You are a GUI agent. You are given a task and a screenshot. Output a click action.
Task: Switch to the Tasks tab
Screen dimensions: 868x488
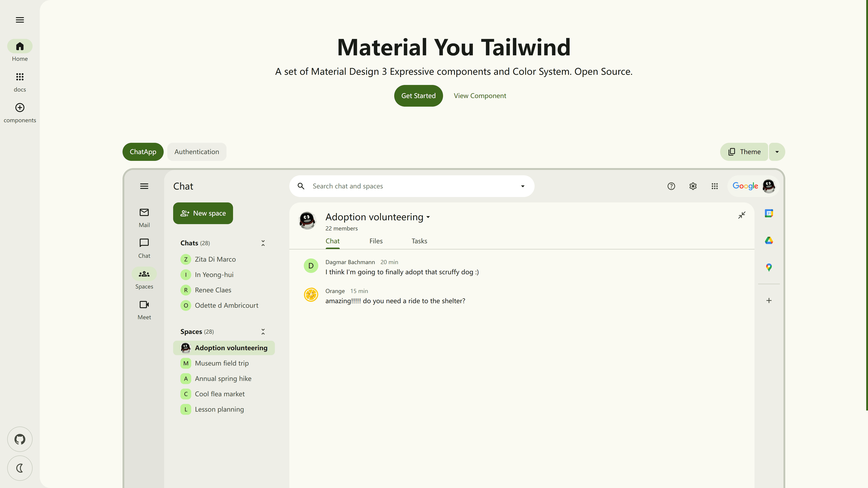pyautogui.click(x=419, y=241)
